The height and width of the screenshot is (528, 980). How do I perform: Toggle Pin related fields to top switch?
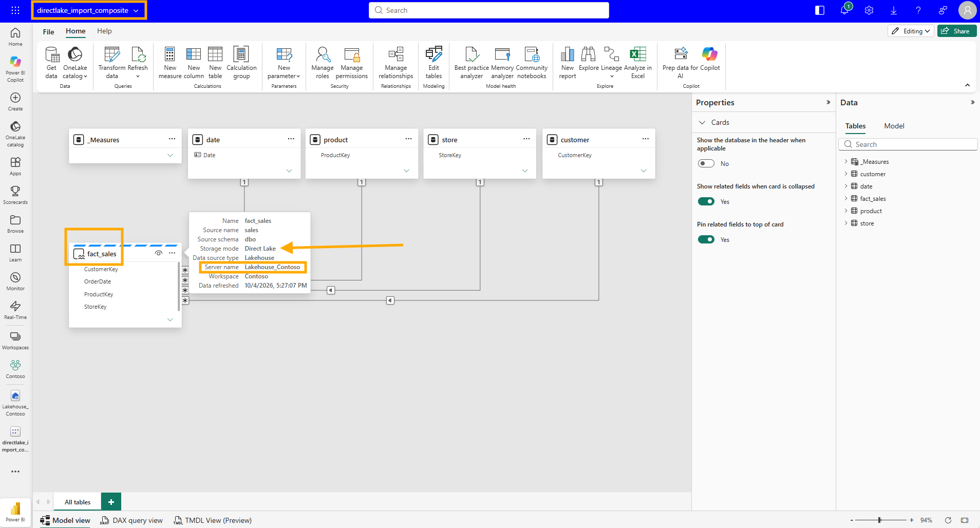click(x=706, y=239)
